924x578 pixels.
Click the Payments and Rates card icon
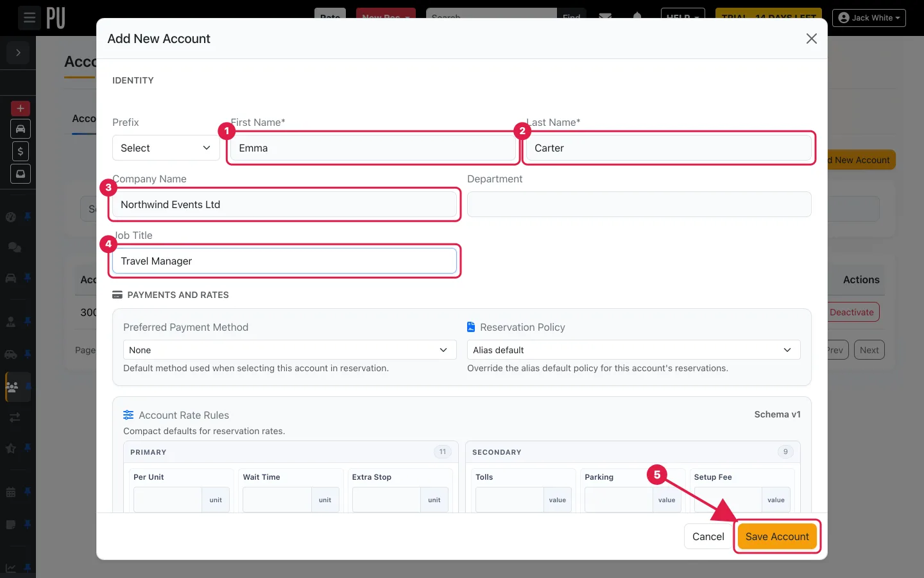pos(117,295)
